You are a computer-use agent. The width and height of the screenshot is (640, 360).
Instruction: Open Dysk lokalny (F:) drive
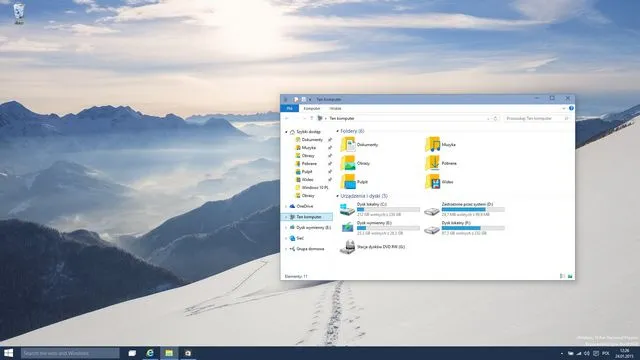465,228
